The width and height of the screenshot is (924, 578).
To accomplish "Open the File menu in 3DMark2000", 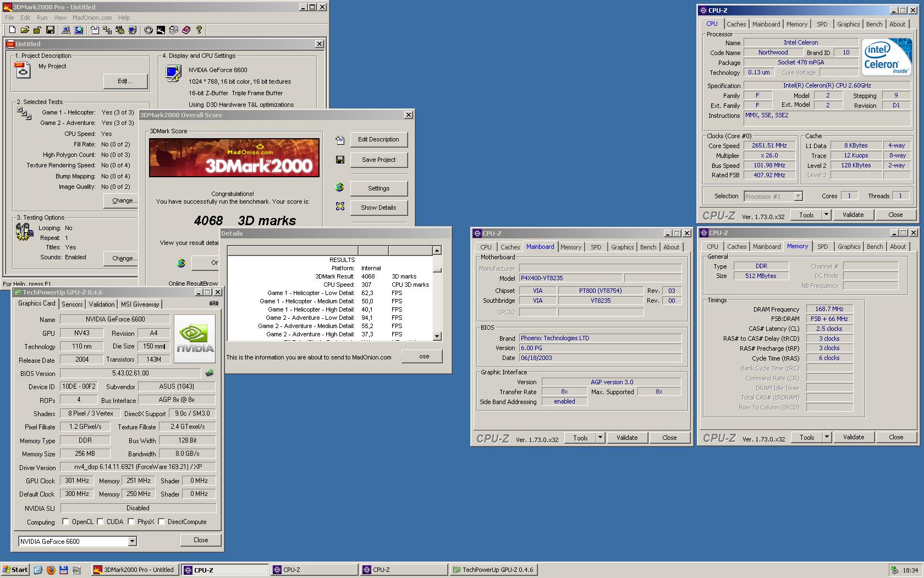I will click(x=9, y=18).
